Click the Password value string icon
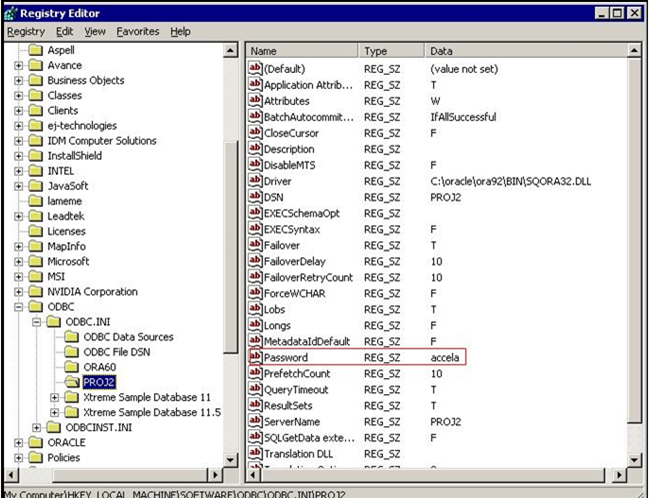649x498 pixels. pos(255,358)
